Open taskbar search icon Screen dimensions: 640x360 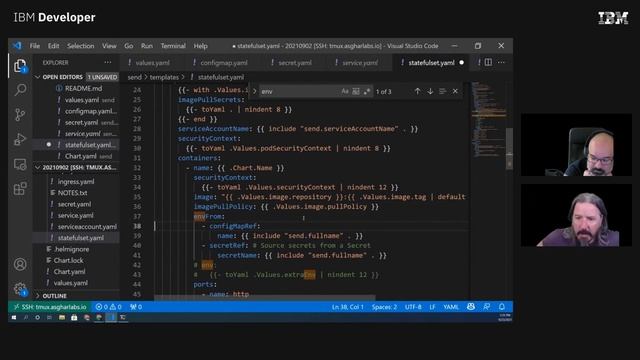click(26, 317)
